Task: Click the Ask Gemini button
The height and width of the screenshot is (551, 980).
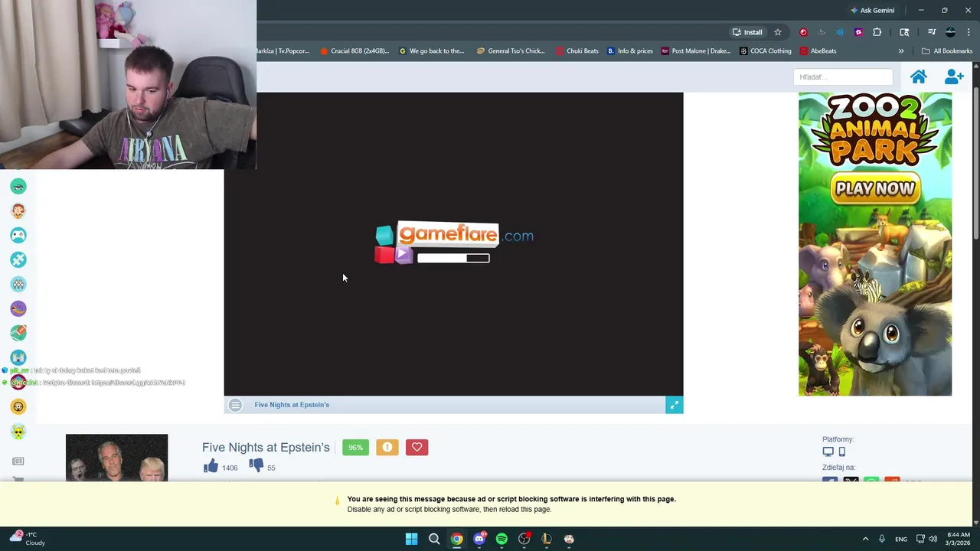Action: coord(872,11)
